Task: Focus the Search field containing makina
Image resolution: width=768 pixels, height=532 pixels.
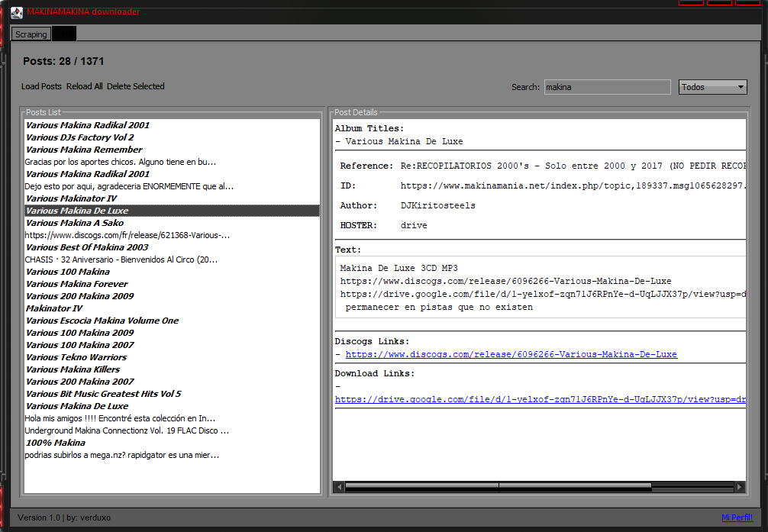Action: (x=607, y=87)
